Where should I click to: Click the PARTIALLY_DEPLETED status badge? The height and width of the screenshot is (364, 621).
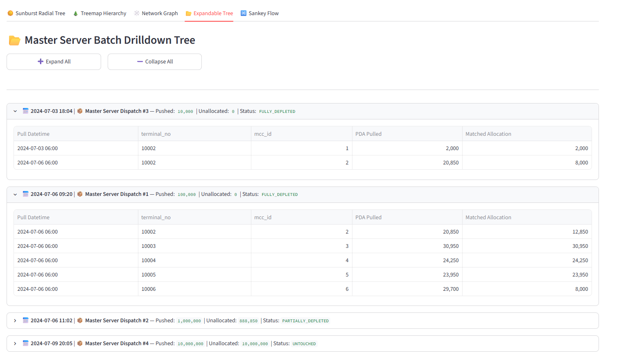click(x=305, y=321)
